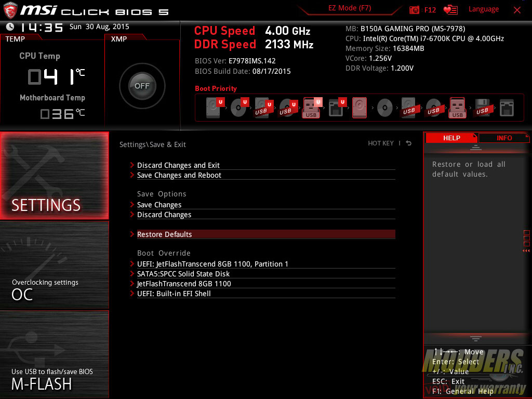
Task: Click the CPU Speed 4.00 GHz value
Action: 288,31
